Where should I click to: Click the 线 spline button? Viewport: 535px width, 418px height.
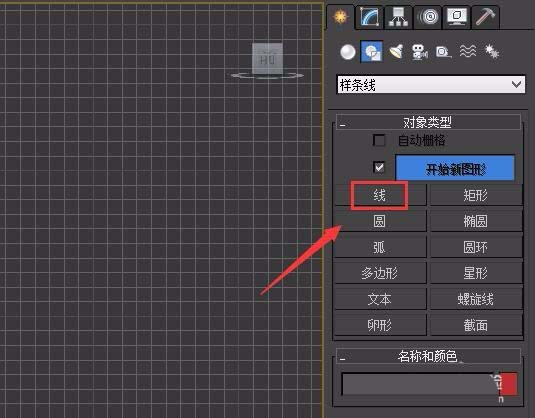tap(379, 195)
